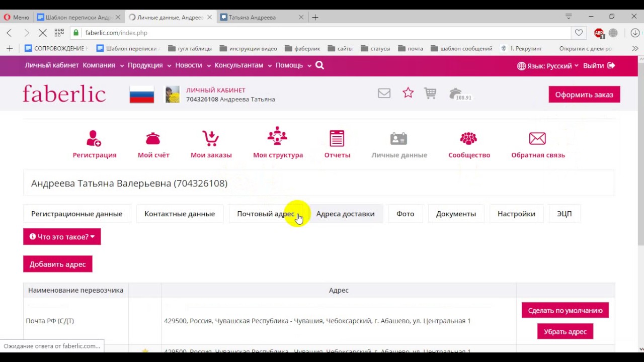Viewport: 644px width, 362px height.
Task: Click the Russian flag icon
Action: 142,95
